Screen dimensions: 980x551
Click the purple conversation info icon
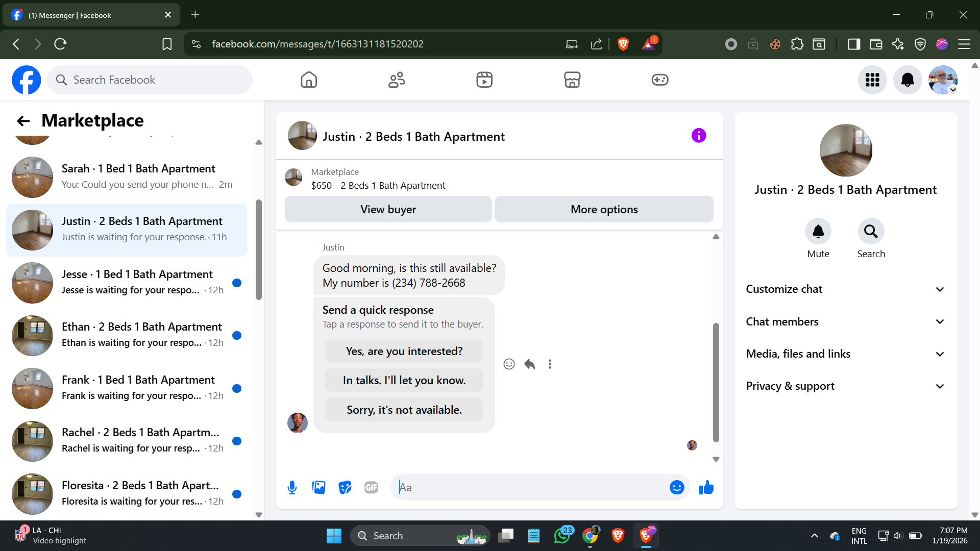coord(698,136)
